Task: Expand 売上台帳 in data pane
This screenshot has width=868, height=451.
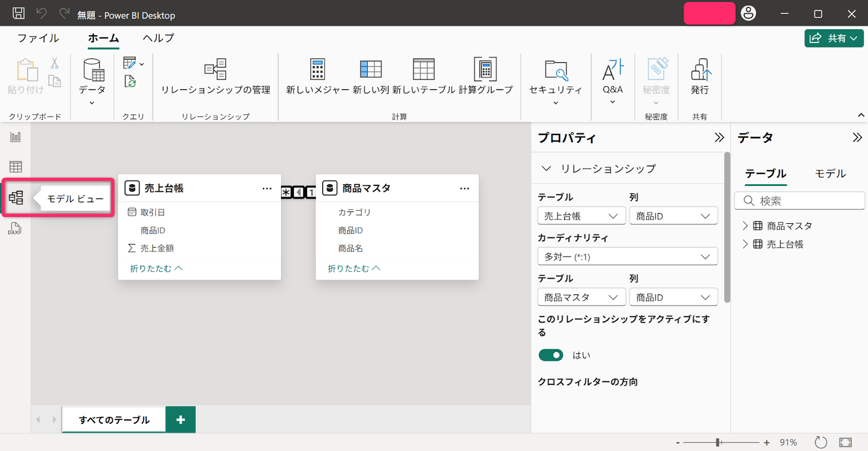Action: point(745,244)
